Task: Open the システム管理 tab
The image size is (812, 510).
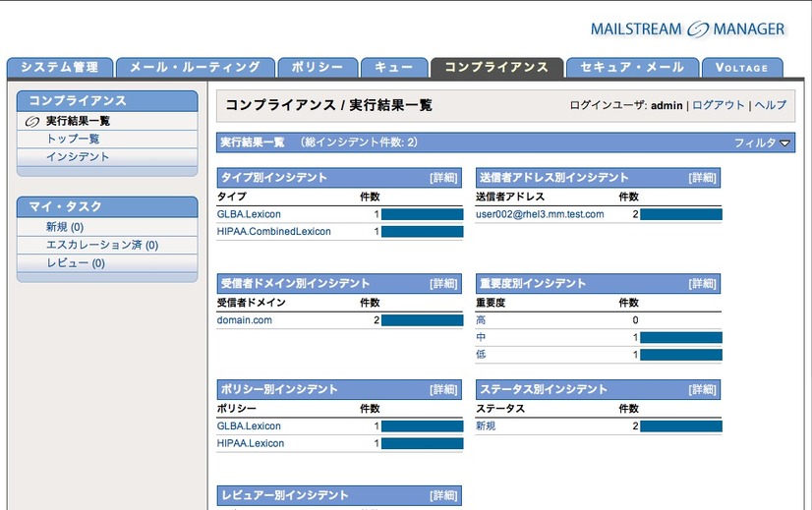Action: [x=59, y=67]
